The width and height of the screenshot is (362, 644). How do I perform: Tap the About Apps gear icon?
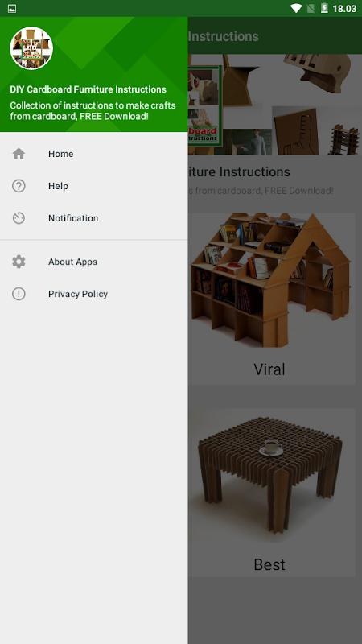[19, 262]
